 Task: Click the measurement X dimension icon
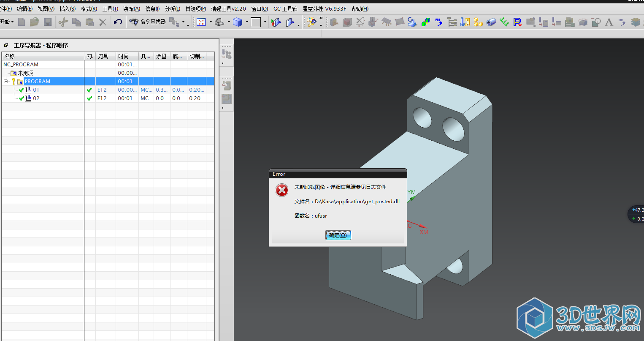(x=360, y=22)
